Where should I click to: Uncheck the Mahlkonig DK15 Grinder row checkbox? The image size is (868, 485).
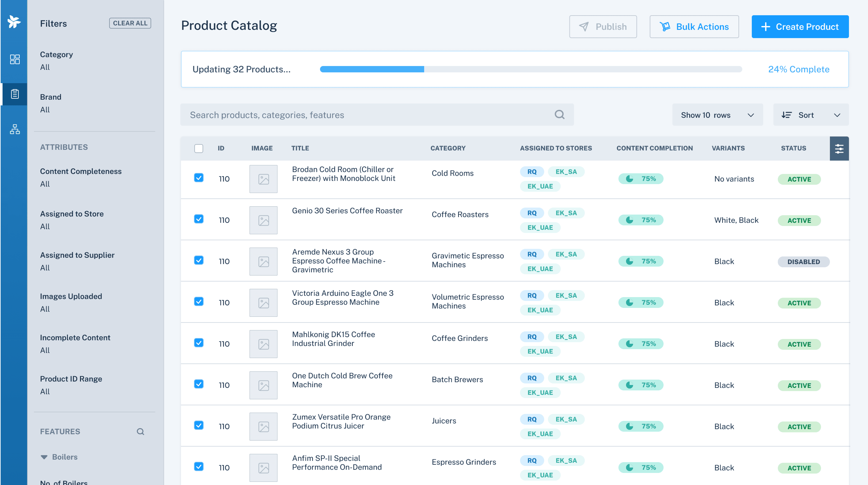coord(199,343)
